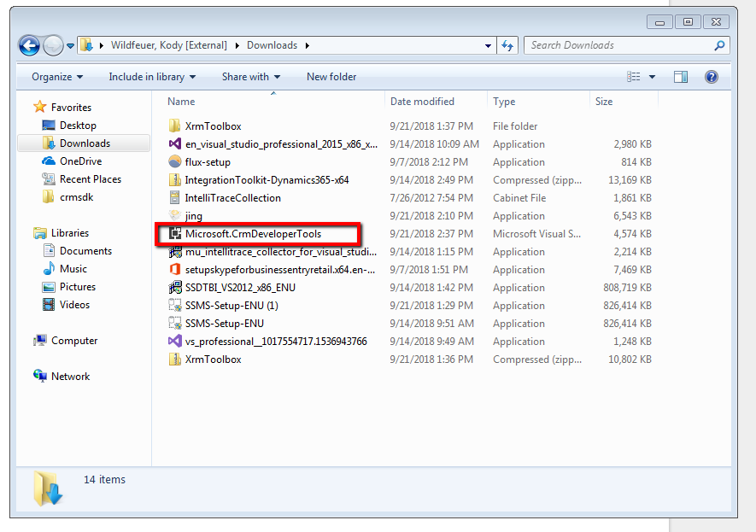Open crmsdk folder in Favorites
Screen dimensions: 756x532
[x=67, y=196]
